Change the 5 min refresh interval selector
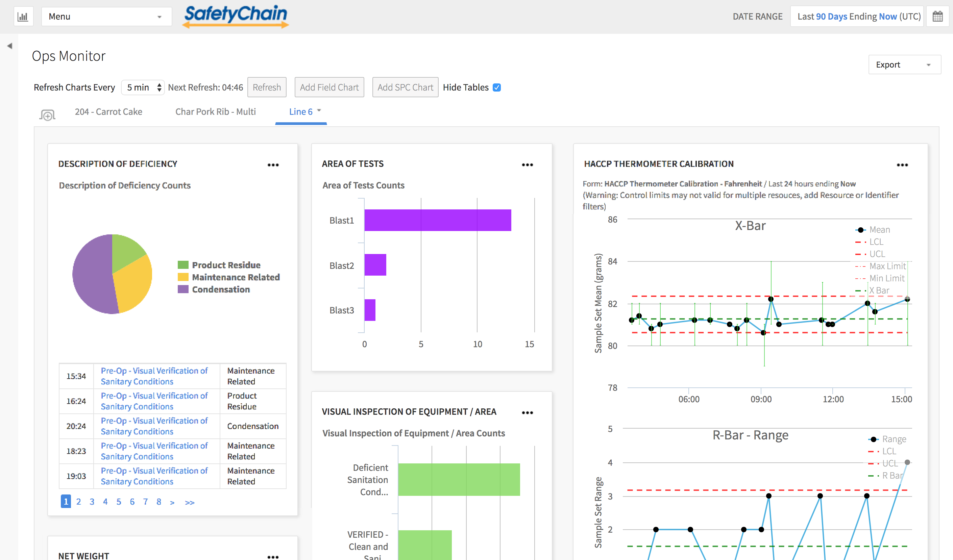Screen dimensions: 953x560 click(143, 88)
